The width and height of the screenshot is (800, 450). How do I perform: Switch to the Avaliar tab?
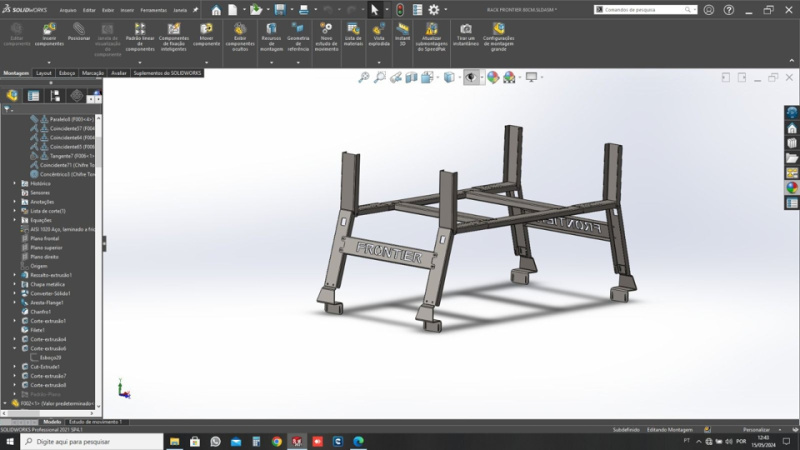click(x=118, y=73)
